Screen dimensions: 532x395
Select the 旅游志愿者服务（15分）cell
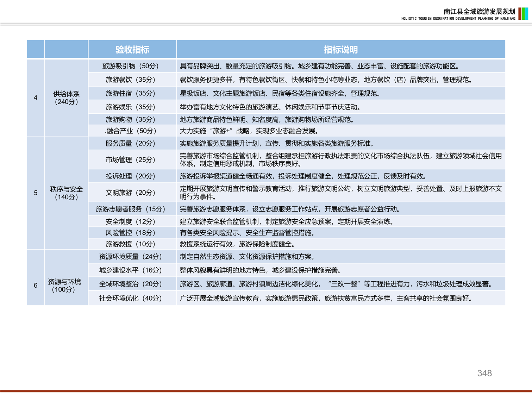tap(132, 209)
